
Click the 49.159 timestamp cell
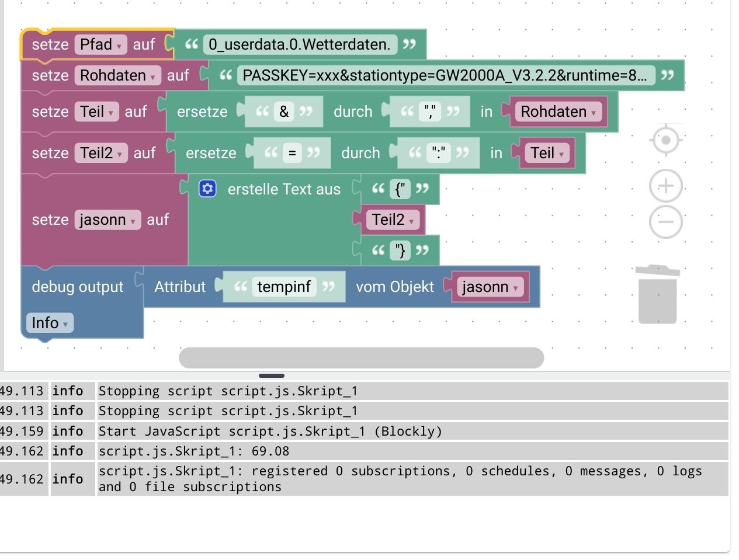pos(23,431)
